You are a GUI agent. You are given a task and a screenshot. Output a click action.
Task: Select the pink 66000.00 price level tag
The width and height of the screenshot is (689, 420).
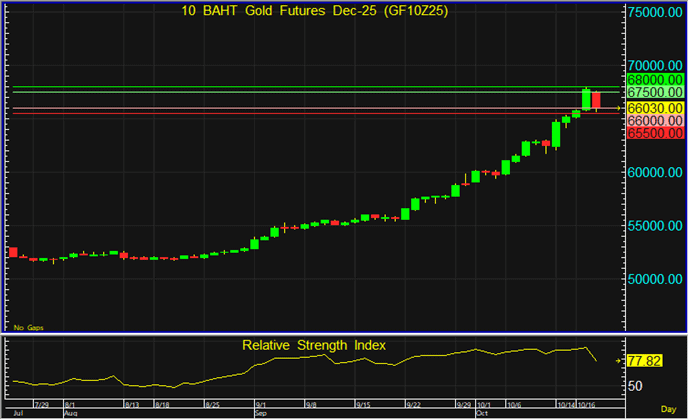[x=655, y=120]
